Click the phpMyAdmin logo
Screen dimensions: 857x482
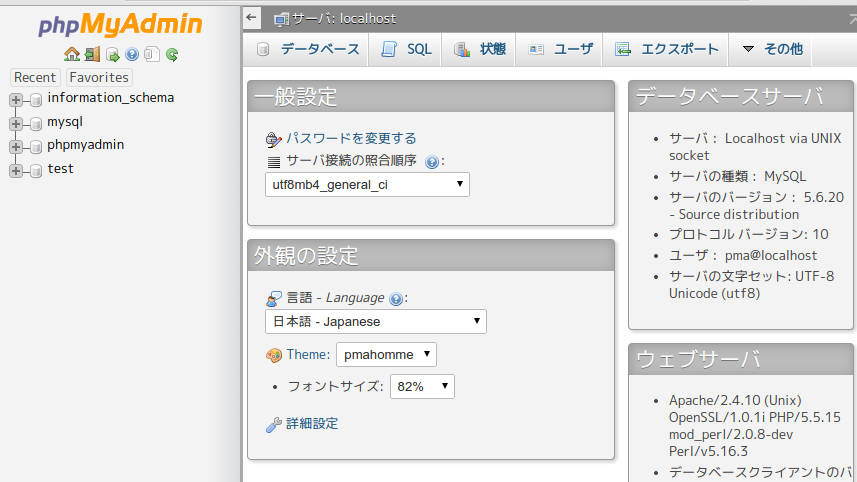tap(120, 25)
